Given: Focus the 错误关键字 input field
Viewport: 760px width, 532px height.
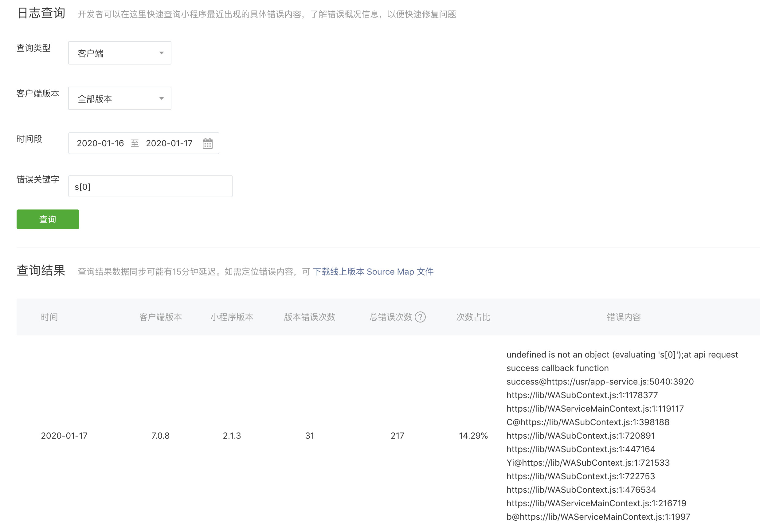Looking at the screenshot, I should click(x=150, y=186).
